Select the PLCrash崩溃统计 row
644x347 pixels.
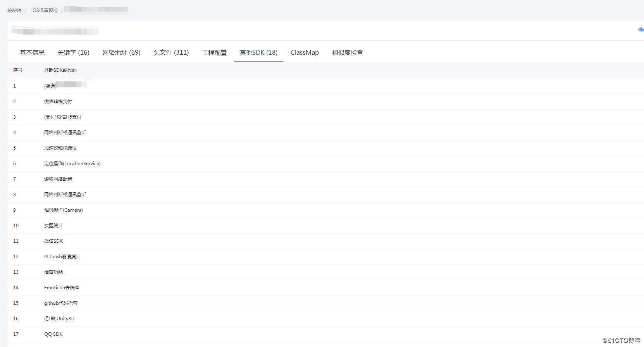click(325, 257)
